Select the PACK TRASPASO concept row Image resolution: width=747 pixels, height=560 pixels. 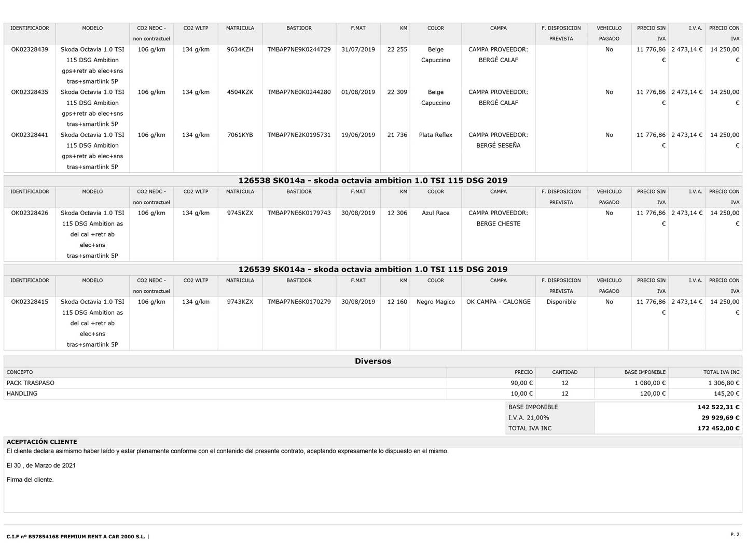(x=373, y=383)
